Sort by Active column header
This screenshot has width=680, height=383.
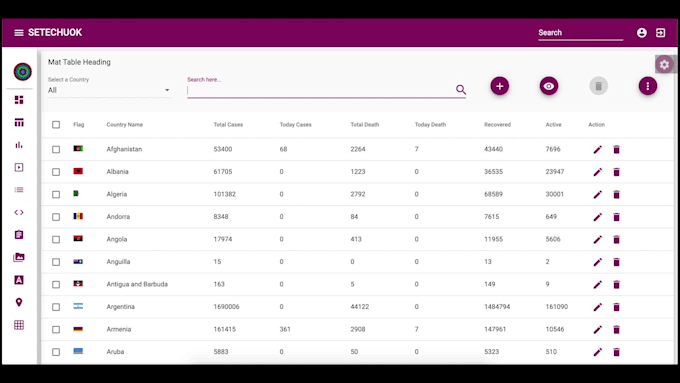tap(553, 125)
